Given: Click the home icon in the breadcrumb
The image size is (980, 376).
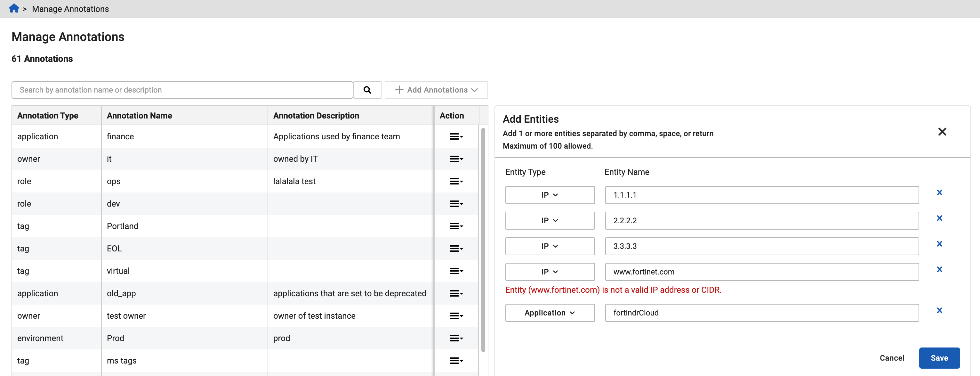Looking at the screenshot, I should coord(14,8).
